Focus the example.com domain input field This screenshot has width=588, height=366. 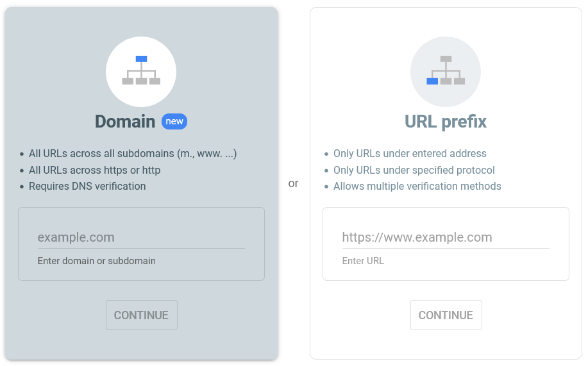coord(141,237)
